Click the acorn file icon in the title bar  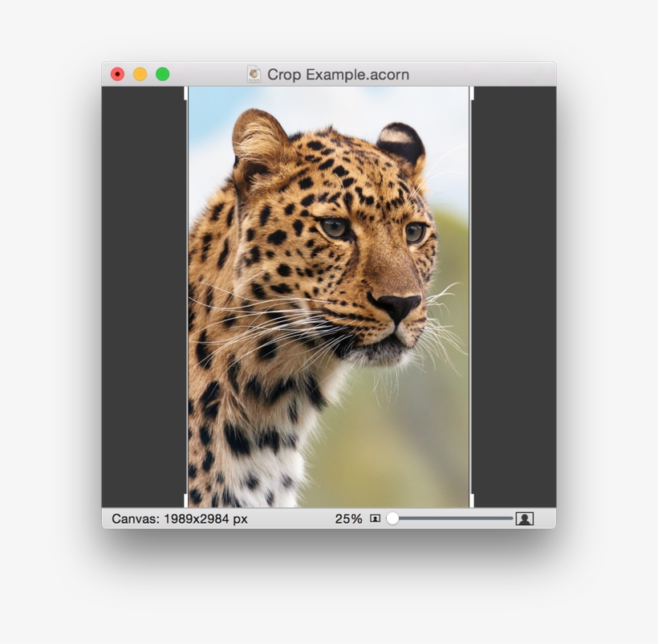pyautogui.click(x=255, y=74)
